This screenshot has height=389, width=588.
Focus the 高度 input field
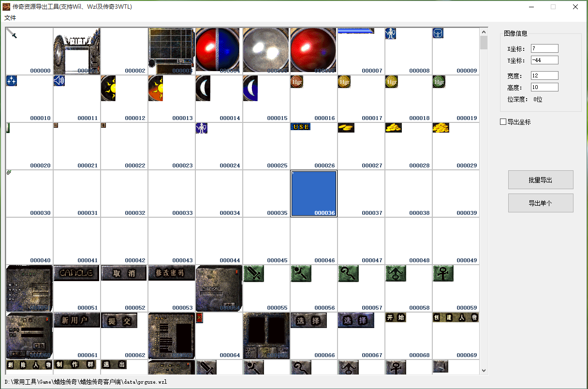click(544, 87)
